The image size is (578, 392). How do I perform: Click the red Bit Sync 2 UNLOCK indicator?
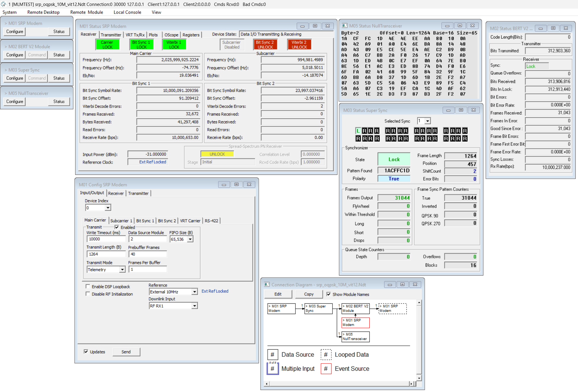click(265, 44)
